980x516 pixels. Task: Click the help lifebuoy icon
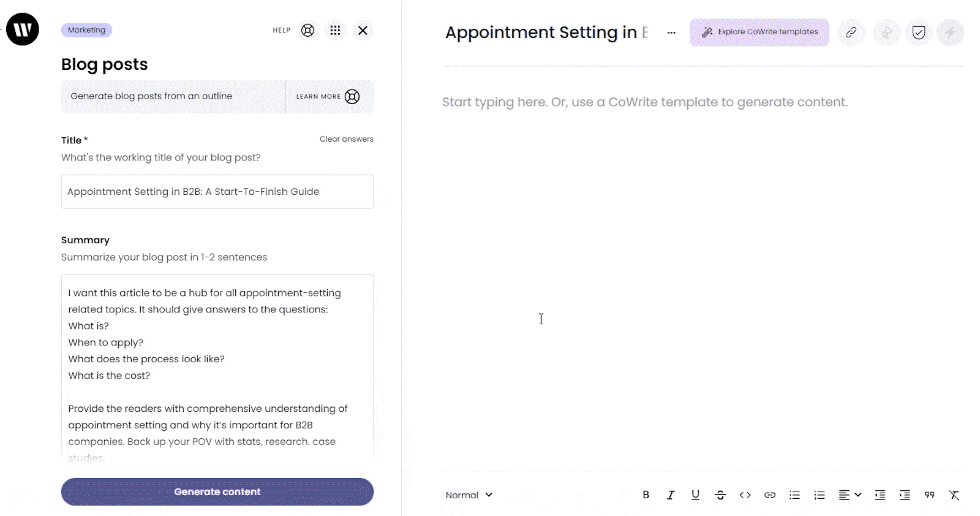(308, 30)
